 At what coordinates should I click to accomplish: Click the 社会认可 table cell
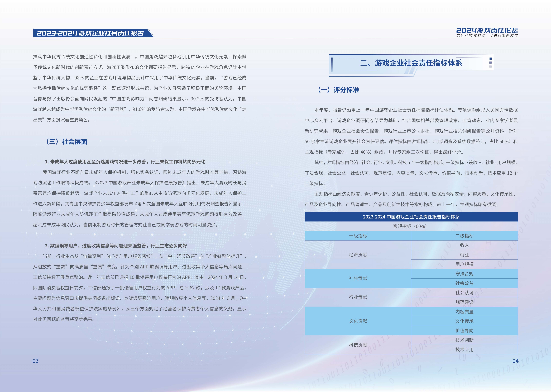click(x=464, y=292)
